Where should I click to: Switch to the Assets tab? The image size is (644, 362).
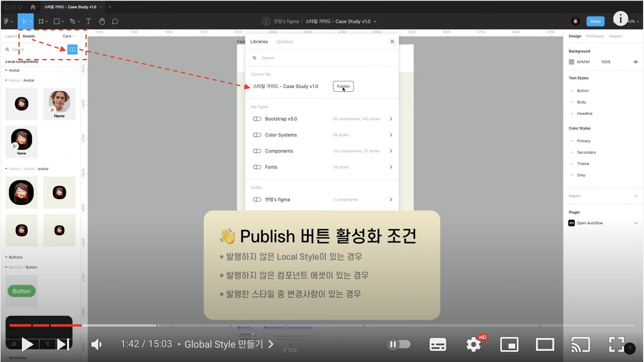[29, 36]
